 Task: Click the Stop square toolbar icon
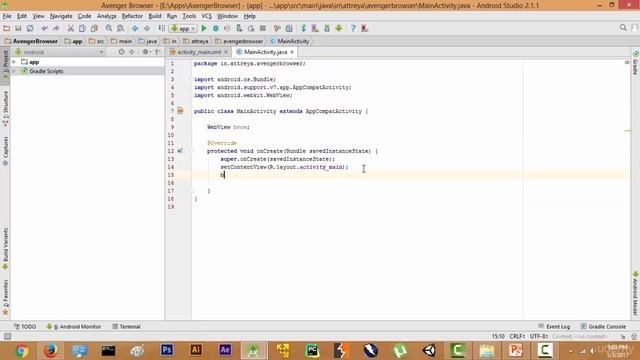pyautogui.click(x=263, y=28)
